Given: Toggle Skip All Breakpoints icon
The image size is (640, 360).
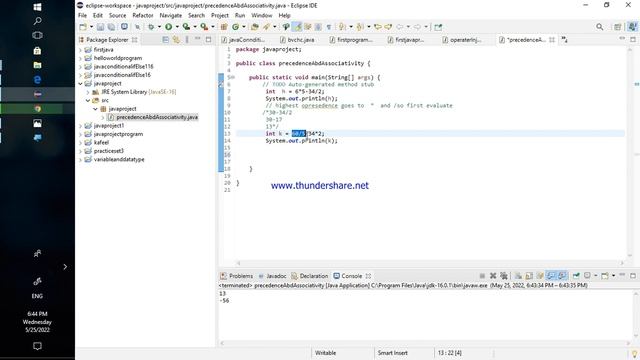Looking at the screenshot, I should pyautogui.click(x=138, y=27).
